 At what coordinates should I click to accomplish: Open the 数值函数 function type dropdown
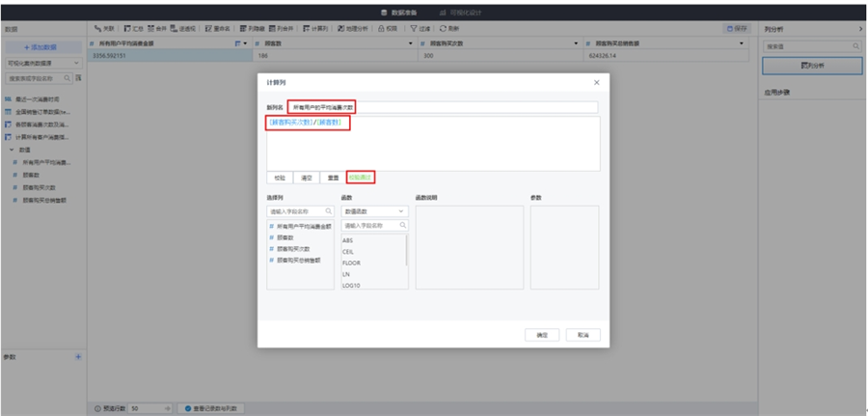point(373,210)
